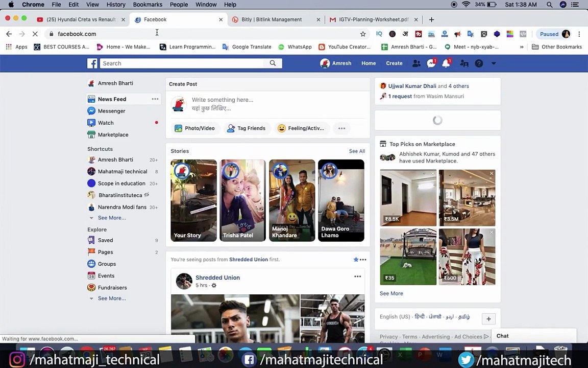Switch to IGTV-Planning-Worksheet.pdf tab
Screen dimensions: 588x368
coord(374,19)
